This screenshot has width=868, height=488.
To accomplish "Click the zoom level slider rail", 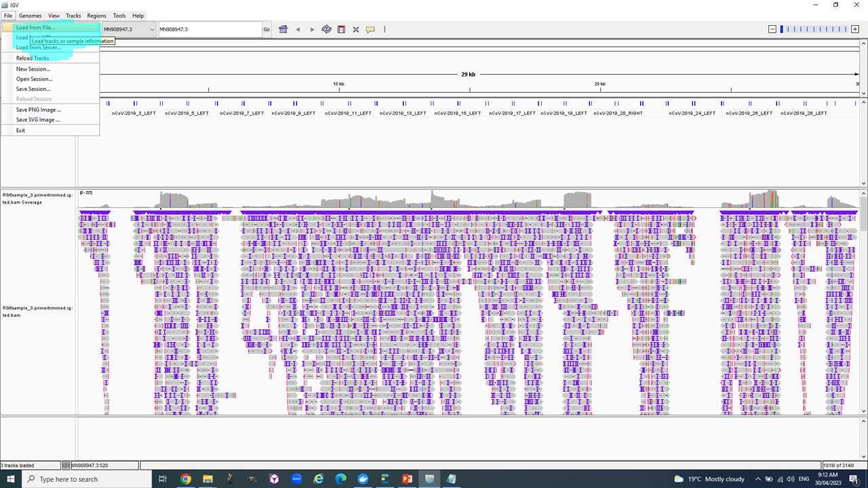I will click(814, 29).
